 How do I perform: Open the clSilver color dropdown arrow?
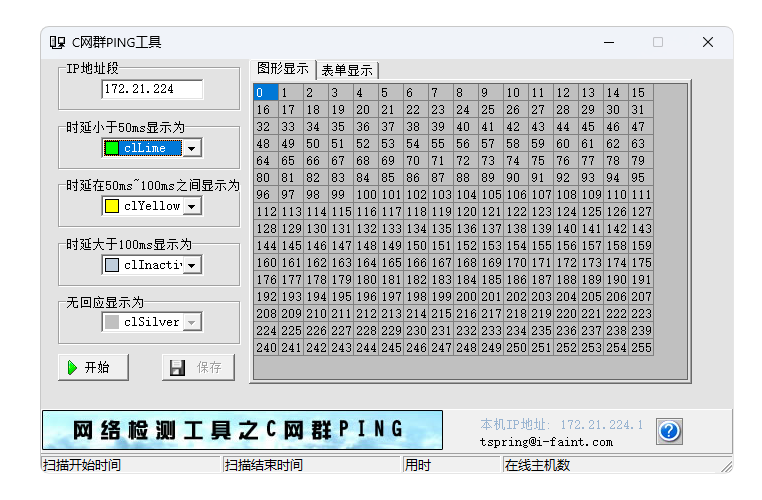click(x=191, y=322)
